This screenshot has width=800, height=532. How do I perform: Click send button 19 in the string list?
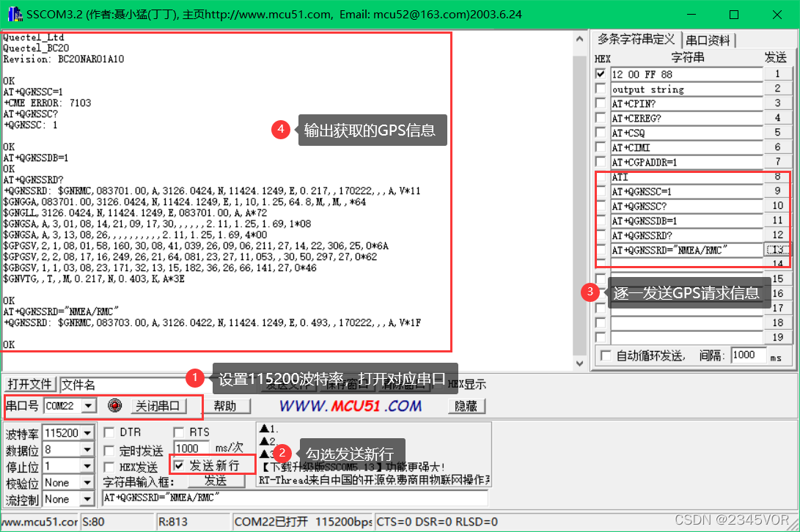[777, 337]
